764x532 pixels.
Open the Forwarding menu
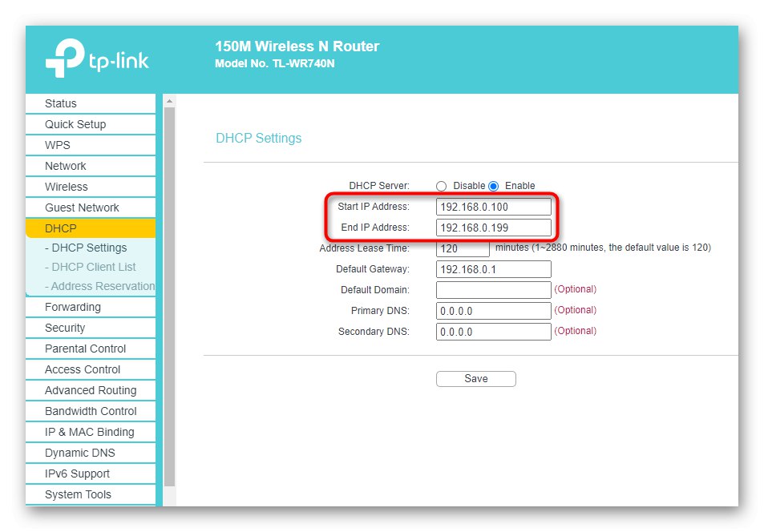[x=91, y=308]
